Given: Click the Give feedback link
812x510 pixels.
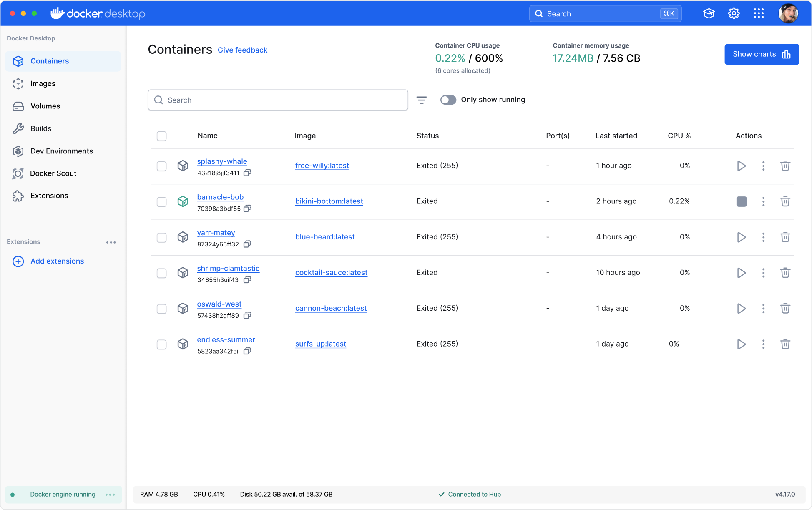Looking at the screenshot, I should [x=242, y=49].
